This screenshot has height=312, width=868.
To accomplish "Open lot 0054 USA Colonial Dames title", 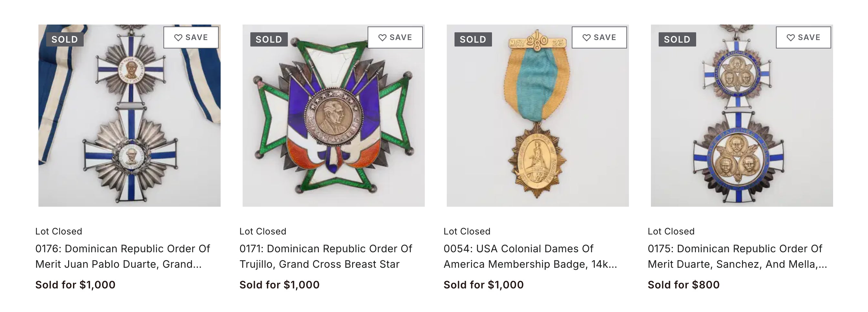I will [x=530, y=256].
